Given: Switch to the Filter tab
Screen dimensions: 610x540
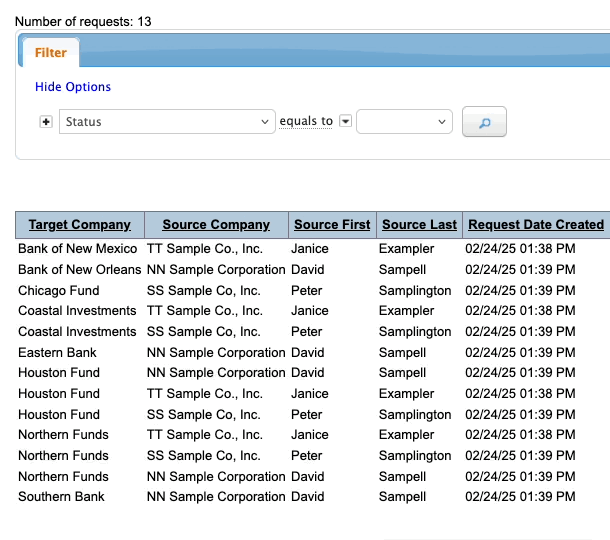Looking at the screenshot, I should [51, 52].
